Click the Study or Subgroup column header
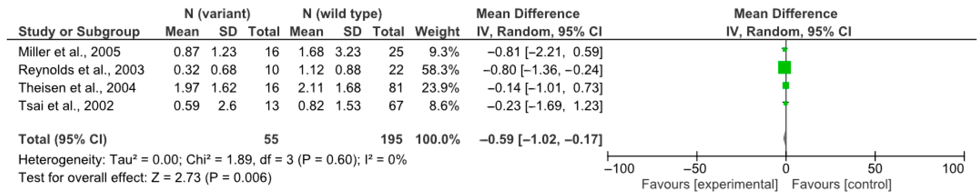The image size is (980, 196). [x=79, y=32]
